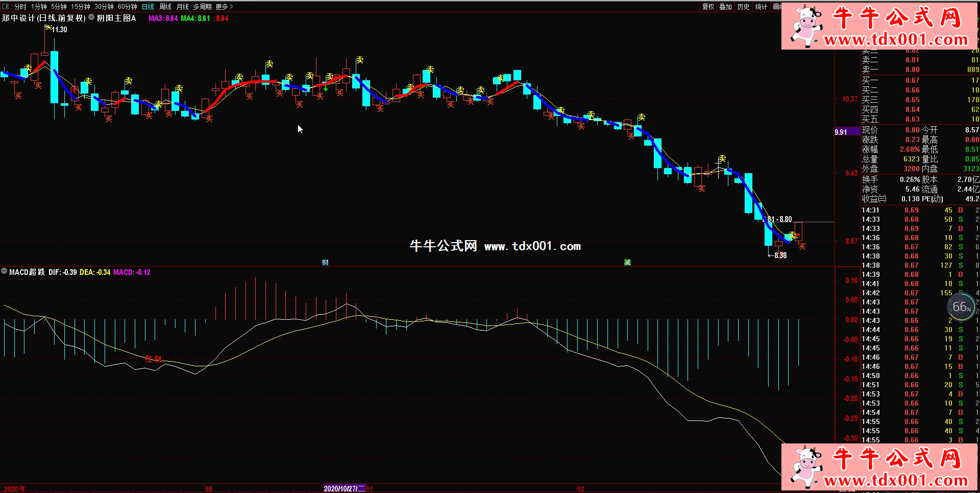Screen dimensions: 980x493
Task: Switch to the 1分钟 period
Action: (x=39, y=7)
